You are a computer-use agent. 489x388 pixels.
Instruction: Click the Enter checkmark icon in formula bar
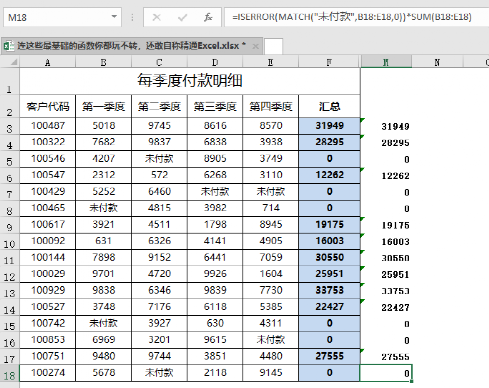(182, 17)
